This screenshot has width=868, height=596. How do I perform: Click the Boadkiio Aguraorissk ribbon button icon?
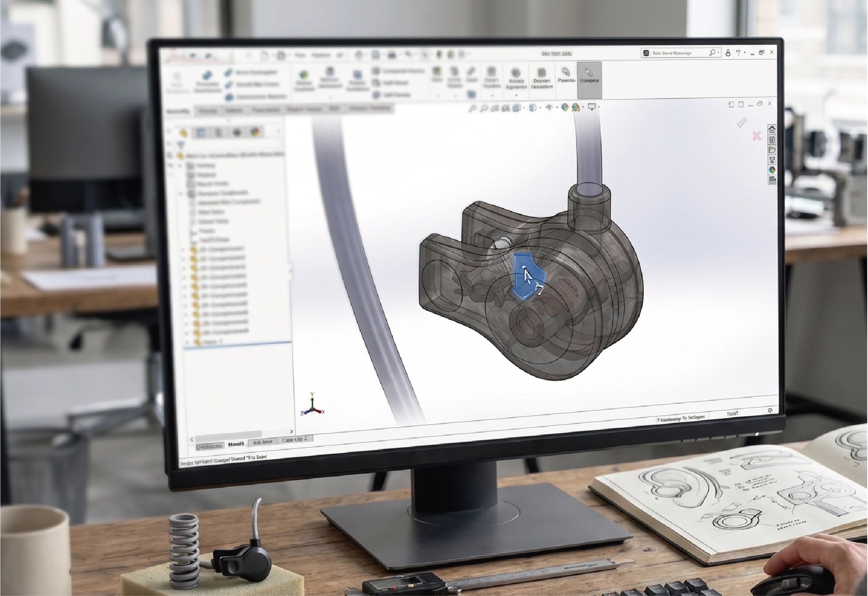pos(516,72)
